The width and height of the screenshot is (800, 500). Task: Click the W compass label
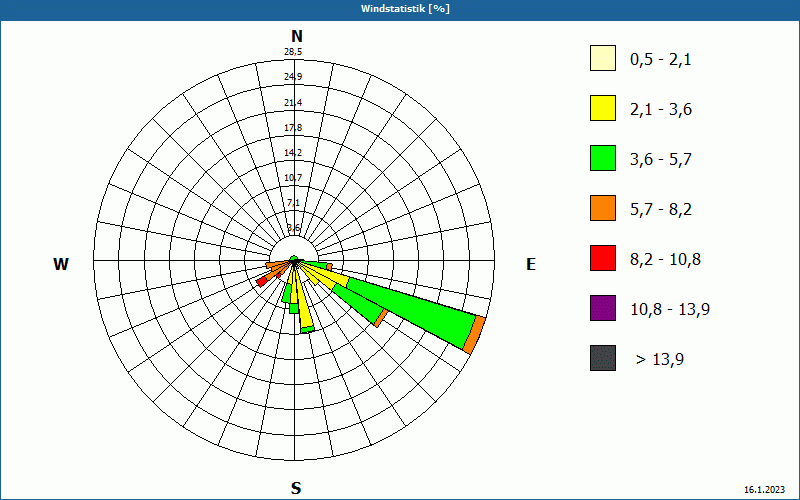tap(61, 264)
